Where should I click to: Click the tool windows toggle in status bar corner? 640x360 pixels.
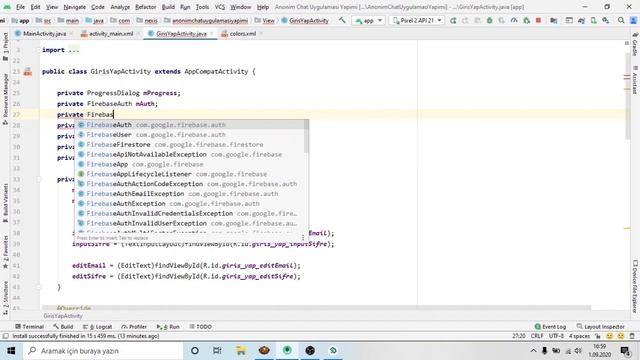pos(5,336)
